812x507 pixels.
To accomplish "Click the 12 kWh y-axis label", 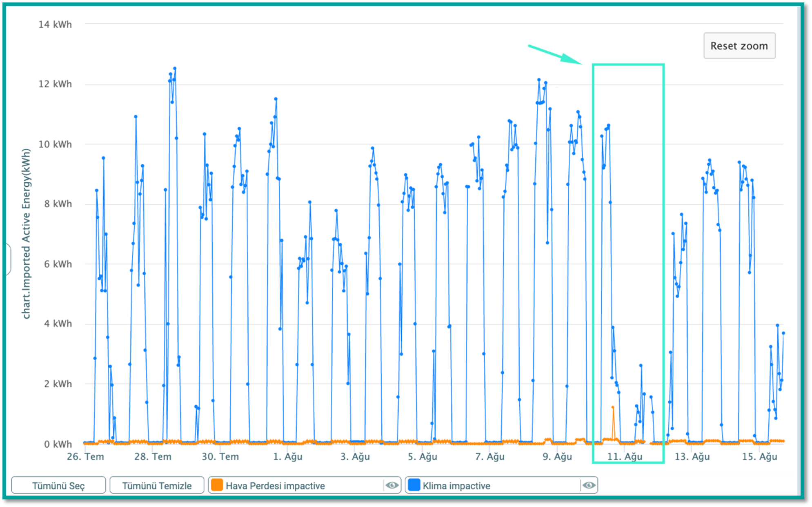I will coord(55,84).
